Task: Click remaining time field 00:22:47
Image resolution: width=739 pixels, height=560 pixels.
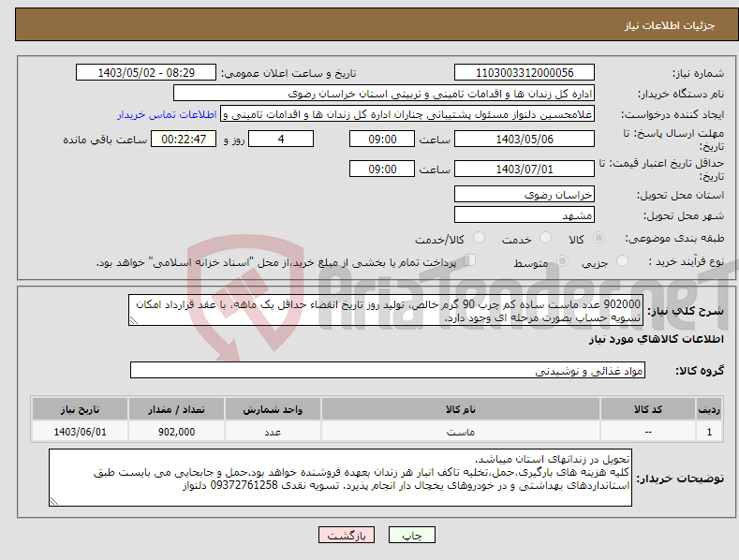Action: pyautogui.click(x=184, y=139)
